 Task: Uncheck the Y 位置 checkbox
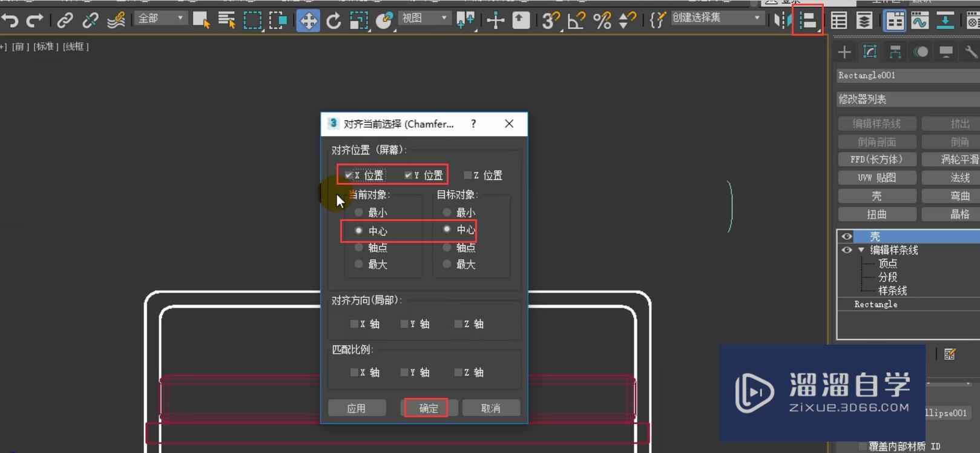coord(408,175)
